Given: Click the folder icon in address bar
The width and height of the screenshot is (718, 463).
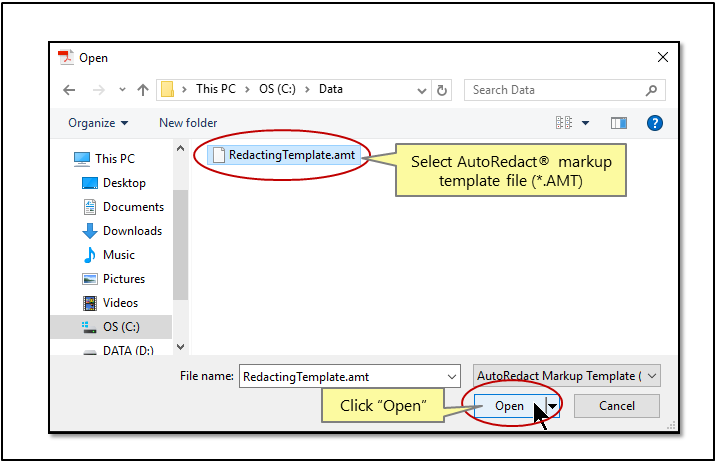Looking at the screenshot, I should 167,89.
